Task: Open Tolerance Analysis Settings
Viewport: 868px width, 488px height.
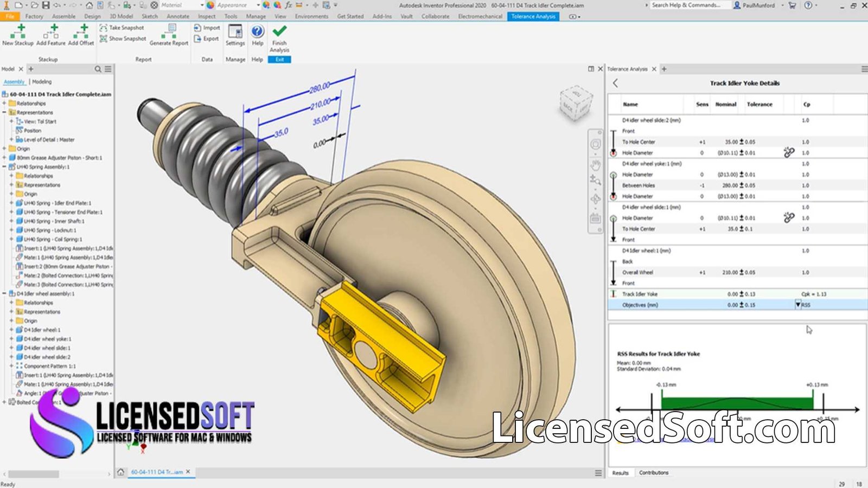Action: pos(235,35)
